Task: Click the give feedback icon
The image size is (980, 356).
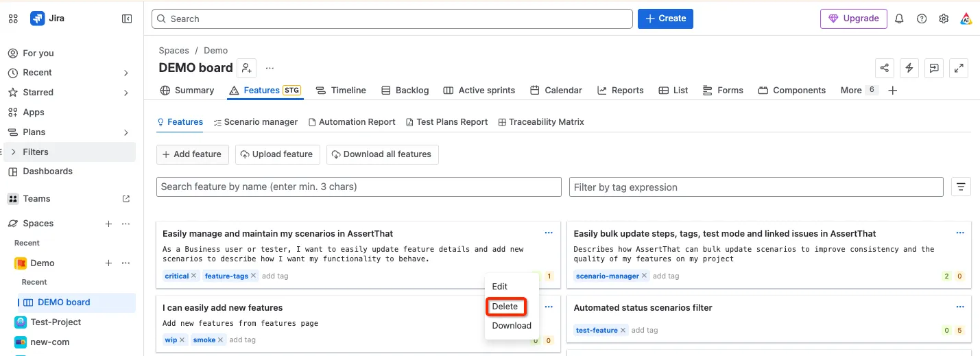Action: click(933, 68)
